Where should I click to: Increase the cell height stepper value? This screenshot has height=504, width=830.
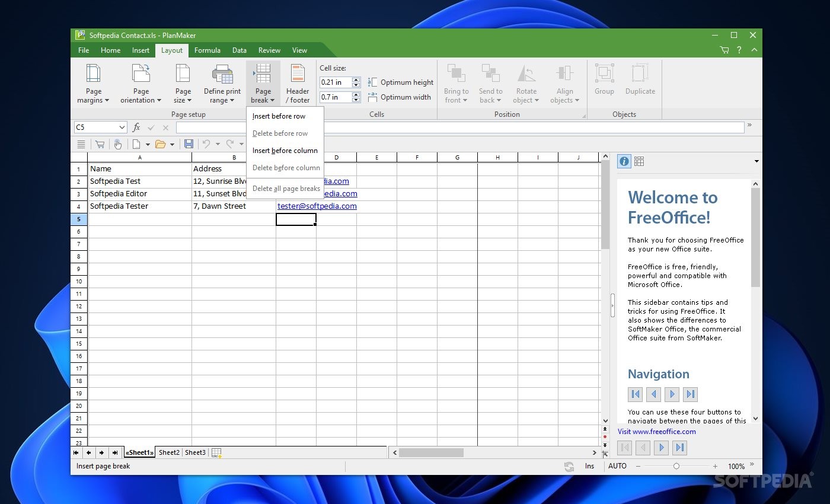click(356, 80)
